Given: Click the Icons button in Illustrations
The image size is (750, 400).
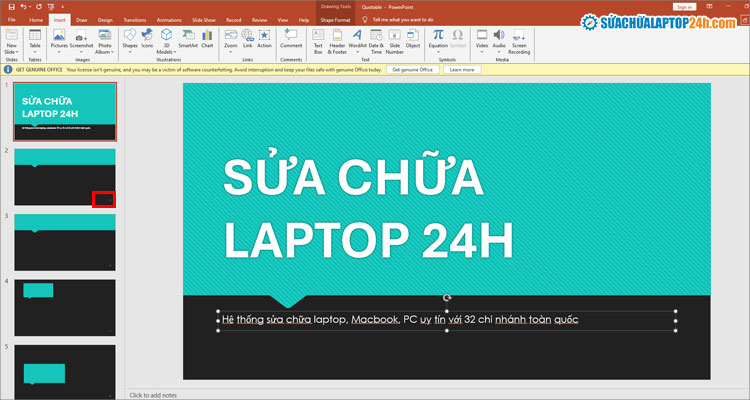Looking at the screenshot, I should click(x=148, y=39).
